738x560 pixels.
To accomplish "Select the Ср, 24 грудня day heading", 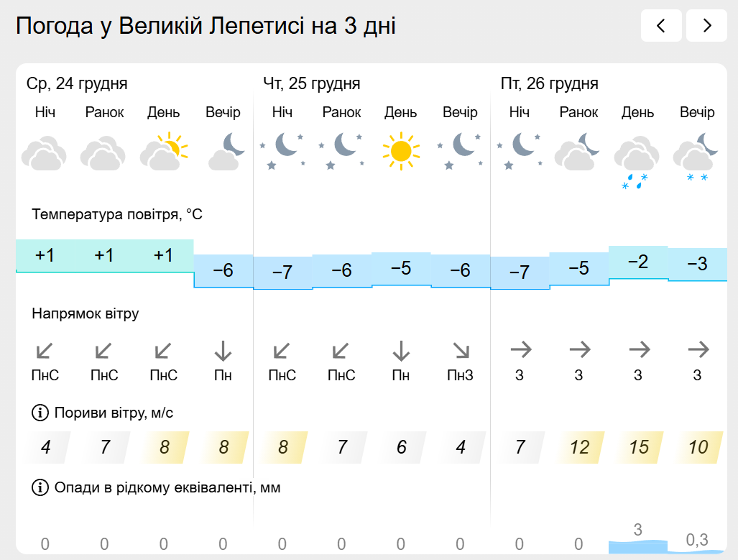I will coord(77,84).
